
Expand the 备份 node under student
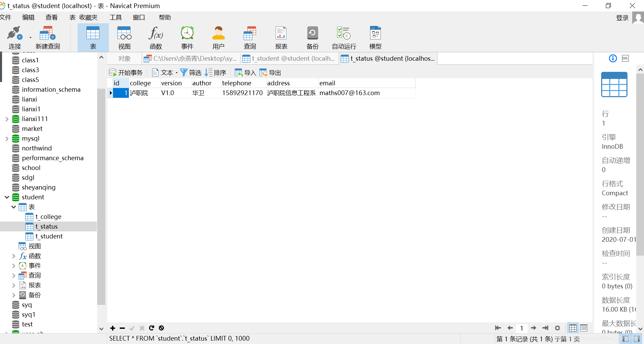13,295
